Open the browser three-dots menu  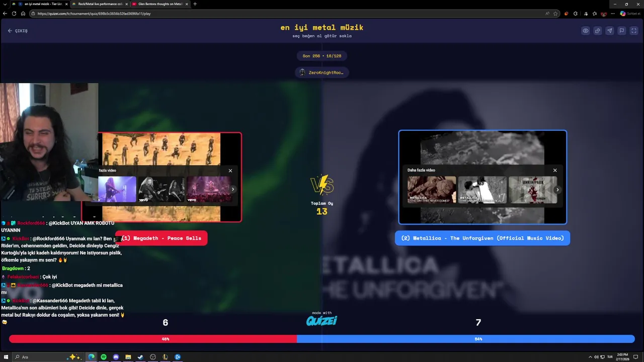coord(613,14)
